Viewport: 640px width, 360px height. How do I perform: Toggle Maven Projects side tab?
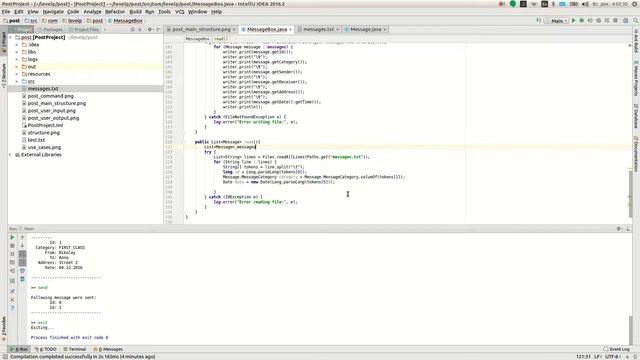[636, 79]
